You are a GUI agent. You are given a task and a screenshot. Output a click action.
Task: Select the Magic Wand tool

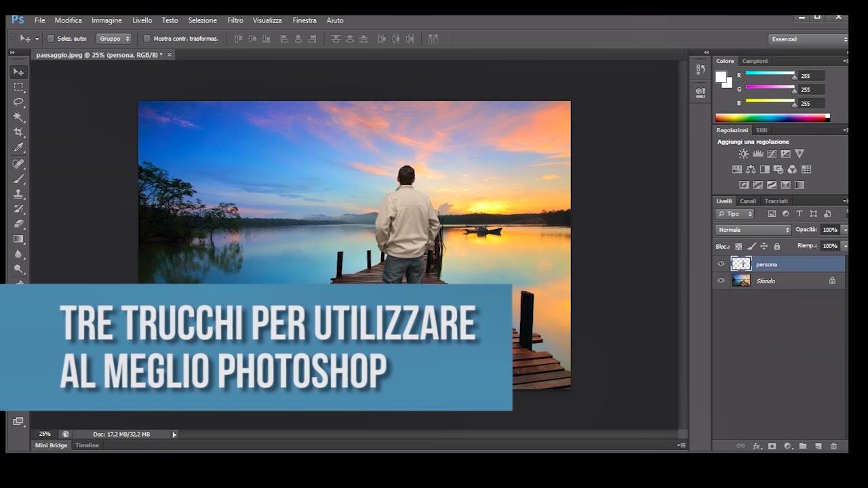tap(18, 117)
